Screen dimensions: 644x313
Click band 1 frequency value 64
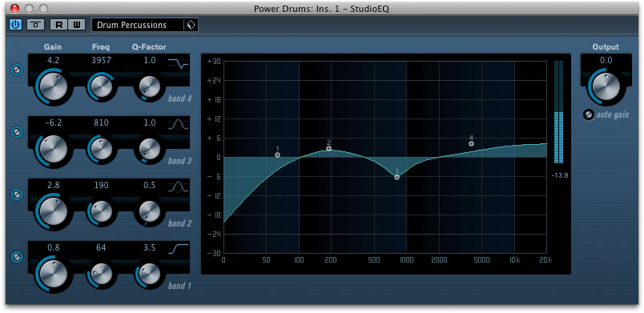101,247
